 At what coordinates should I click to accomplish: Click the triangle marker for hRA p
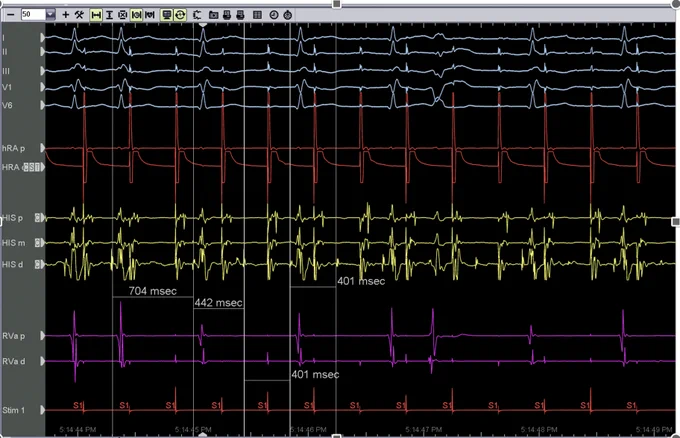[42, 148]
